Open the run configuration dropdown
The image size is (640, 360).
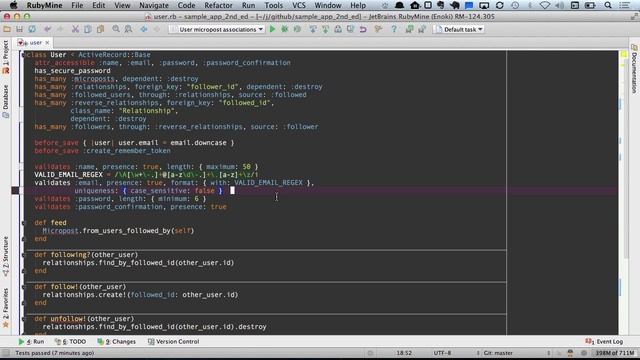tap(217, 29)
